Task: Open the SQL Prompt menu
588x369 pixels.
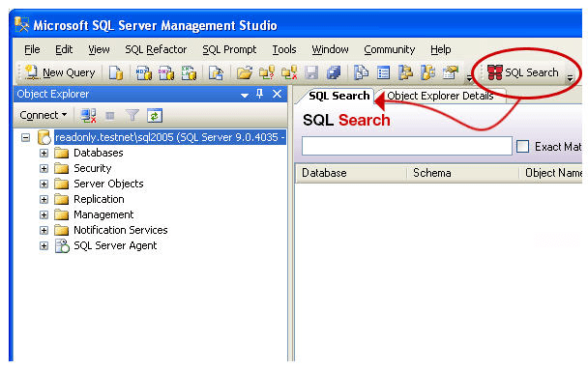Action: 229,49
